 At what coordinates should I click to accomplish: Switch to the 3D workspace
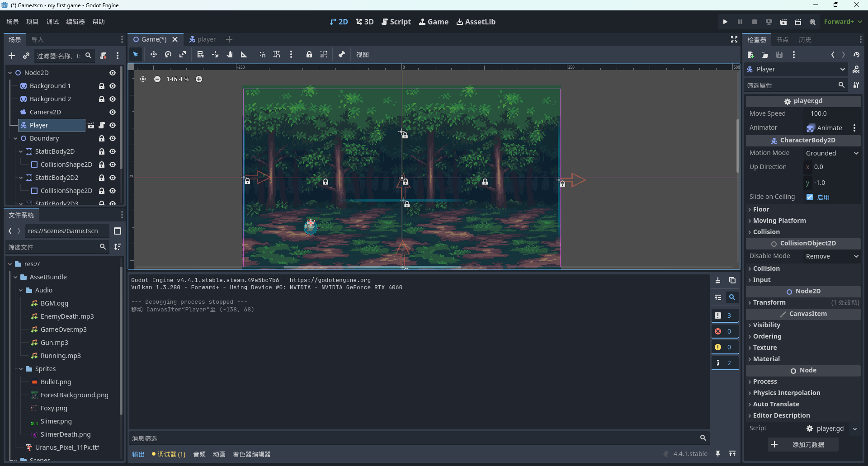(364, 22)
